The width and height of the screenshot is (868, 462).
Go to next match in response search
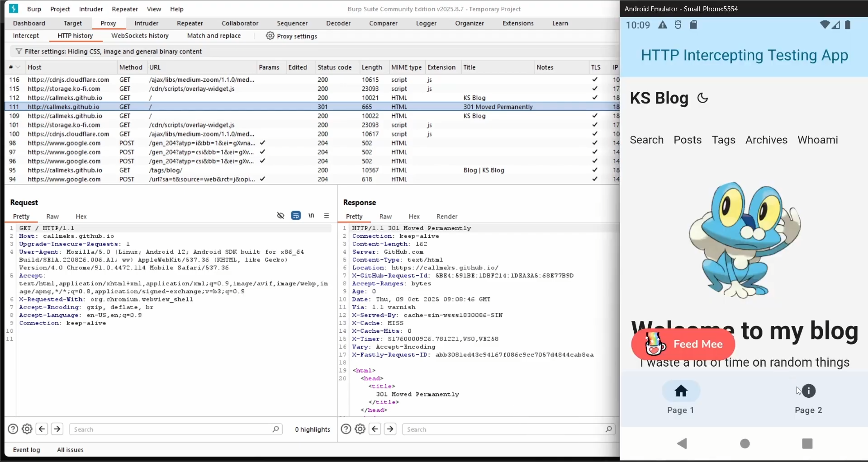pyautogui.click(x=390, y=429)
